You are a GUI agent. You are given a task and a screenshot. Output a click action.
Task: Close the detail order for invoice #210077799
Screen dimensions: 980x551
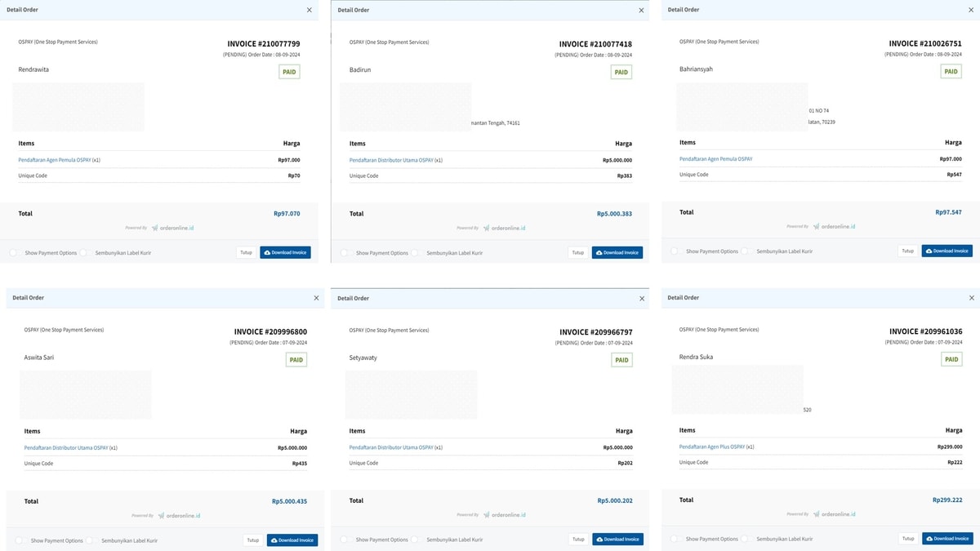(x=309, y=10)
